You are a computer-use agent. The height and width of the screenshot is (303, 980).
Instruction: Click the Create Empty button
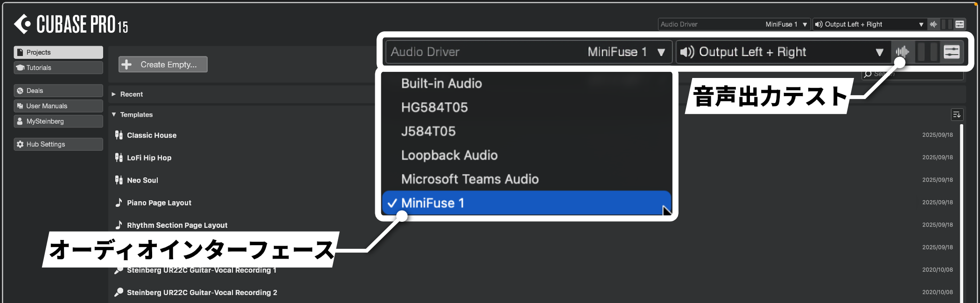pos(163,64)
